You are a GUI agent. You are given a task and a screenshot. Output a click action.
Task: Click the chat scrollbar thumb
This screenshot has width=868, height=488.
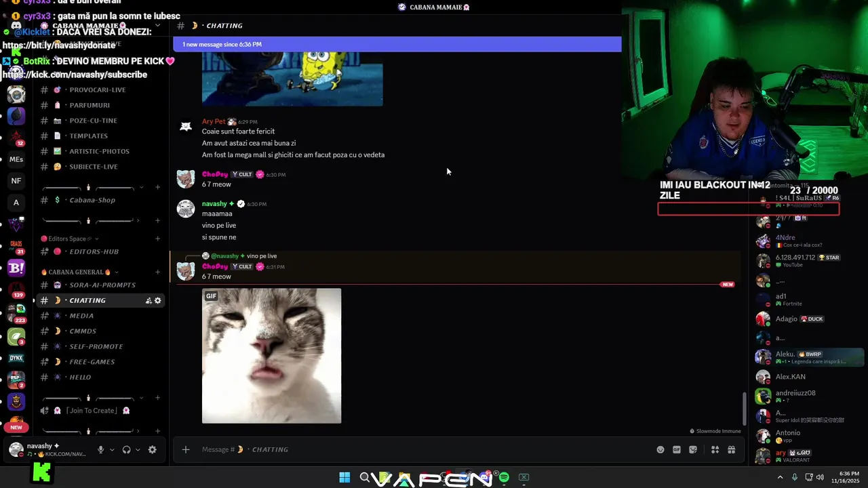[744, 409]
